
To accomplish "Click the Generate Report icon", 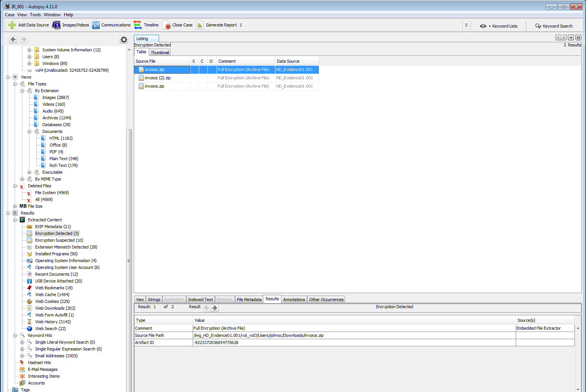I will 200,25.
